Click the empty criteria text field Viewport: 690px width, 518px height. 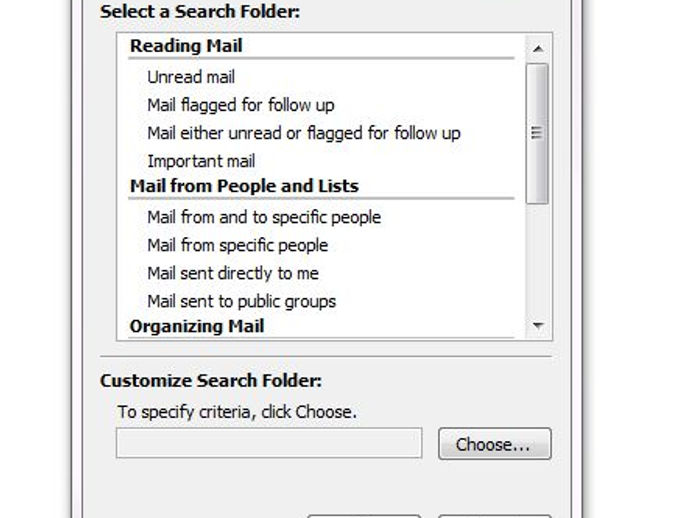(x=269, y=443)
